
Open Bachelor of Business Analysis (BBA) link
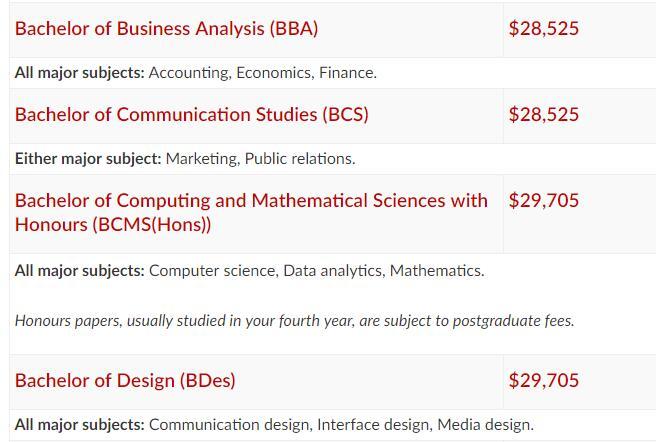(x=167, y=29)
